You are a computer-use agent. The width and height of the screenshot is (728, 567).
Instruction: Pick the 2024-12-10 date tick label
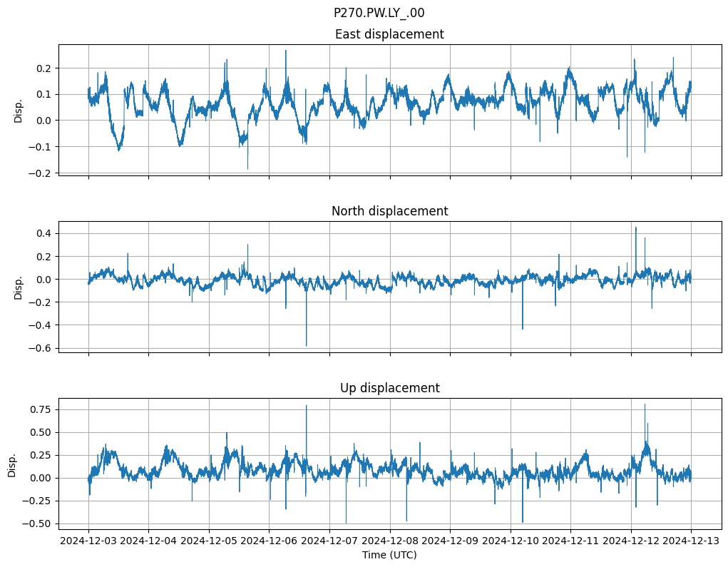511,542
